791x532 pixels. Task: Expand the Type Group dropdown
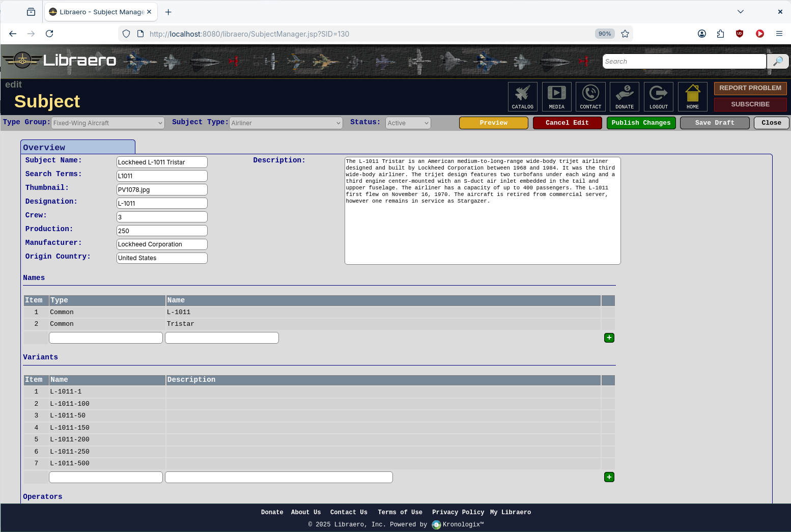tap(108, 123)
